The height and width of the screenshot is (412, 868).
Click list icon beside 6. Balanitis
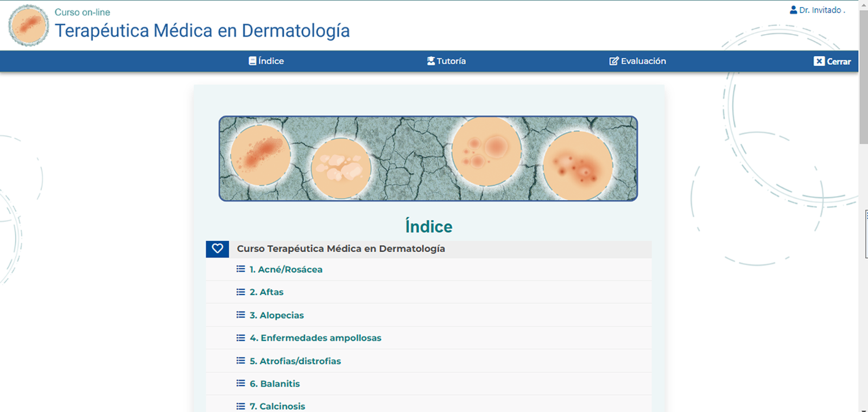(240, 383)
